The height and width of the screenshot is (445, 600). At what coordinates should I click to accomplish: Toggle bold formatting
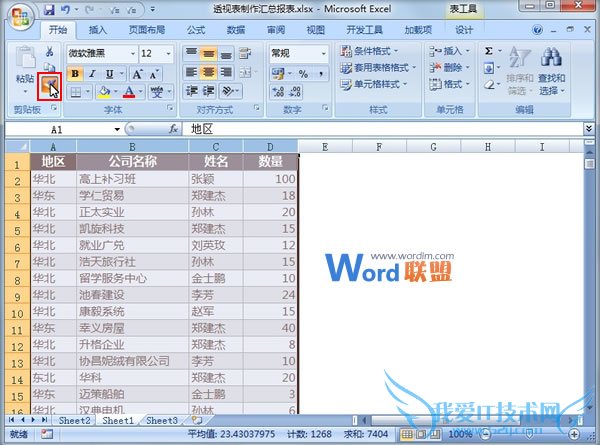tap(75, 74)
